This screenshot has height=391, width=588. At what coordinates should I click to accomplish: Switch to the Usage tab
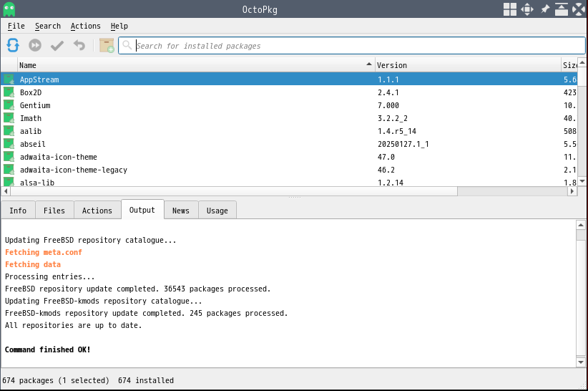click(x=217, y=211)
